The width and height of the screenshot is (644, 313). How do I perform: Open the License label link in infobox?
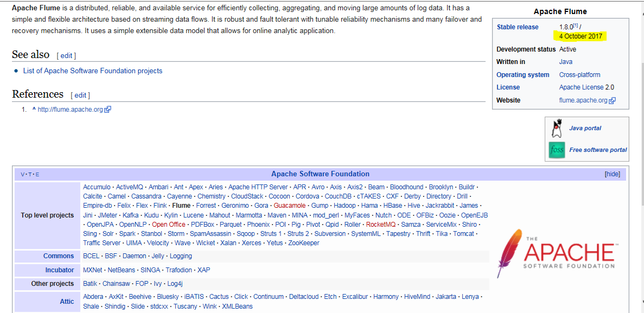click(508, 87)
